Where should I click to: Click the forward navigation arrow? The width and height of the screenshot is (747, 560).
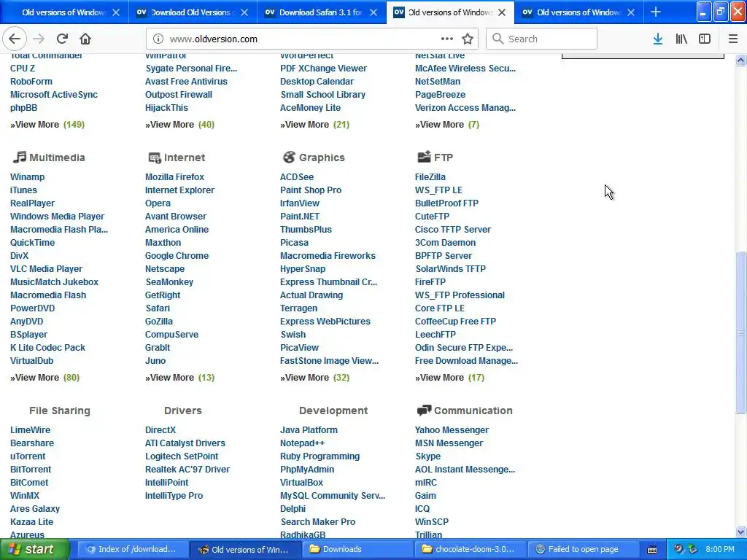(39, 39)
